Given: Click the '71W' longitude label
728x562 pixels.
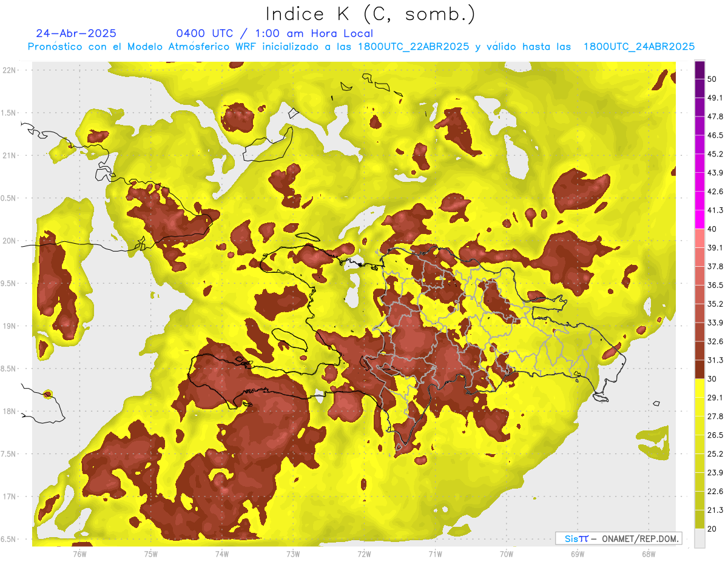Looking at the screenshot, I should click(435, 554).
